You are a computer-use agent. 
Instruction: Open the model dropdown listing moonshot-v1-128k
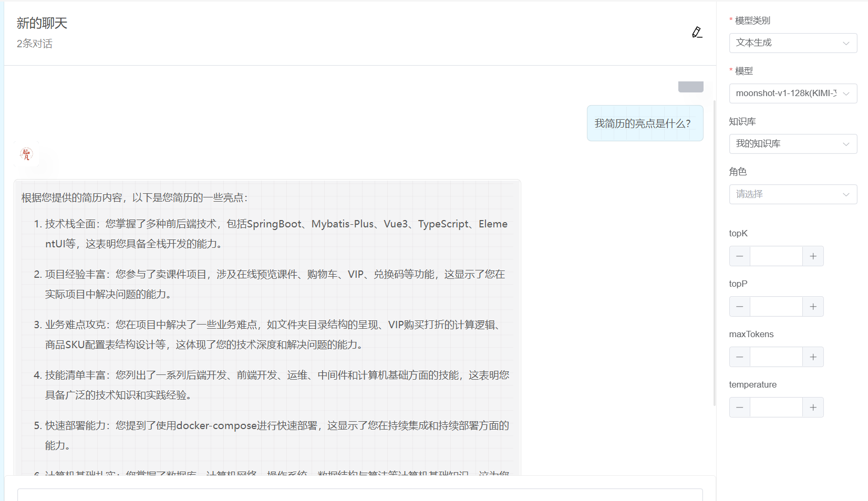pyautogui.click(x=792, y=93)
